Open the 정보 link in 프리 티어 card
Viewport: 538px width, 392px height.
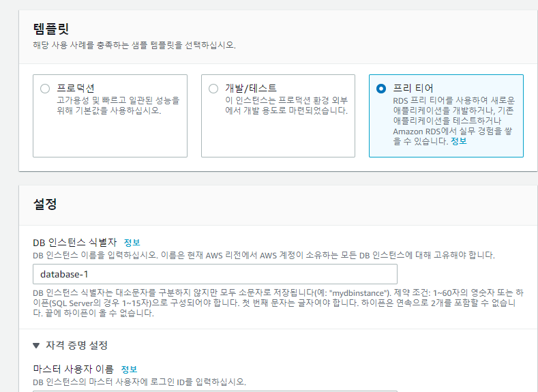458,141
